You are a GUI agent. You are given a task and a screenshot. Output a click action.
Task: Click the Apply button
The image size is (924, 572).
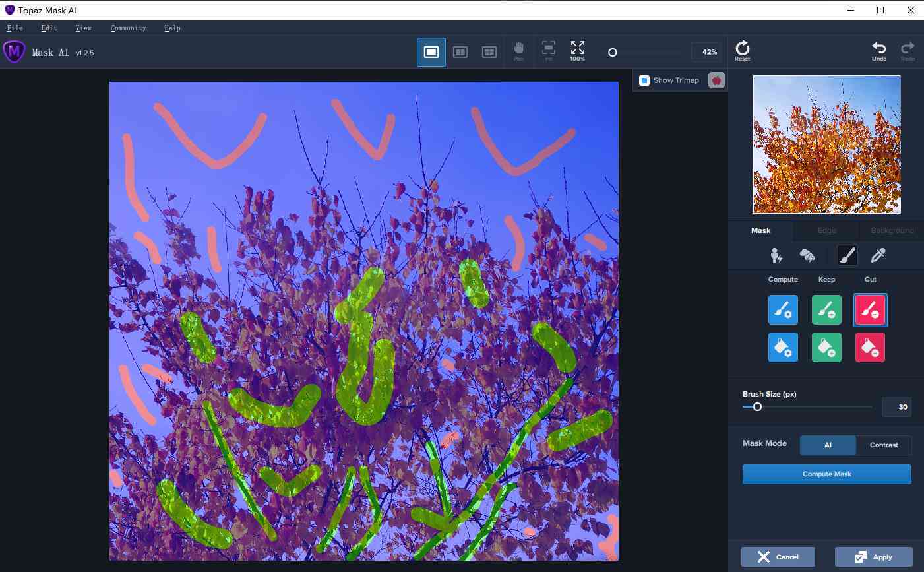tap(873, 557)
